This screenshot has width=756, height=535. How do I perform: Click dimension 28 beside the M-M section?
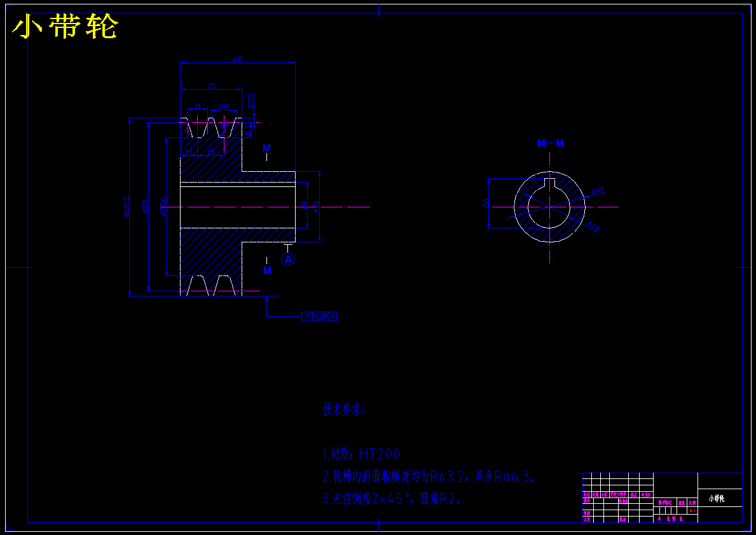(486, 203)
